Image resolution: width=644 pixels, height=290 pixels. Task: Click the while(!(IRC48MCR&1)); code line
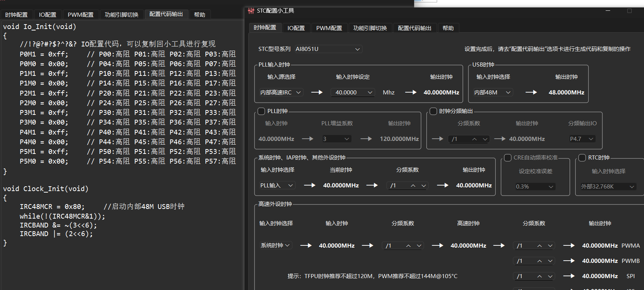pyautogui.click(x=63, y=216)
